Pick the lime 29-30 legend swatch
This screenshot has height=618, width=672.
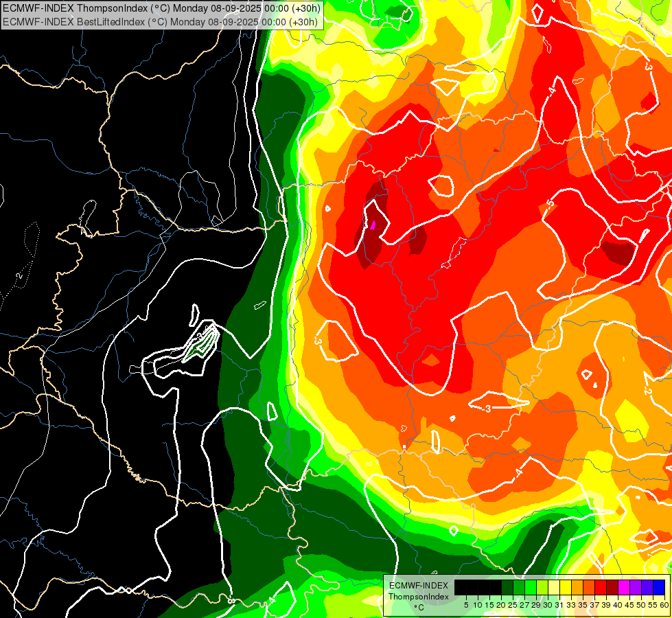coord(542,587)
